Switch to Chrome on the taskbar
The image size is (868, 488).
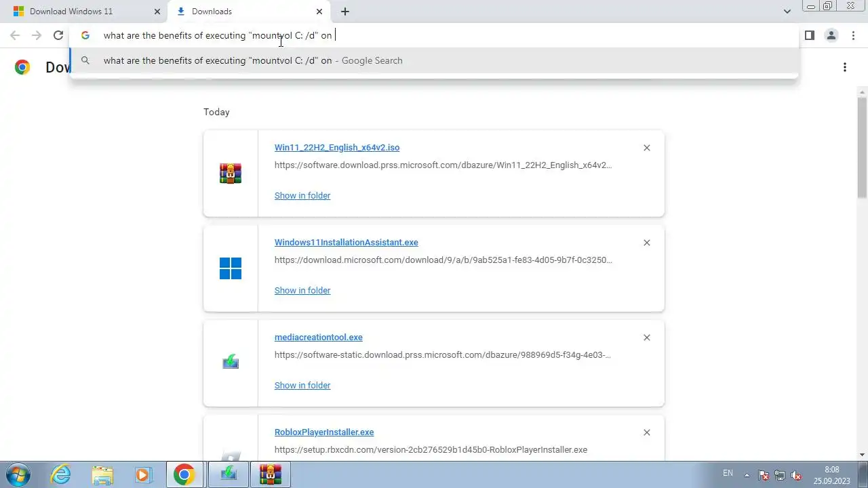184,474
